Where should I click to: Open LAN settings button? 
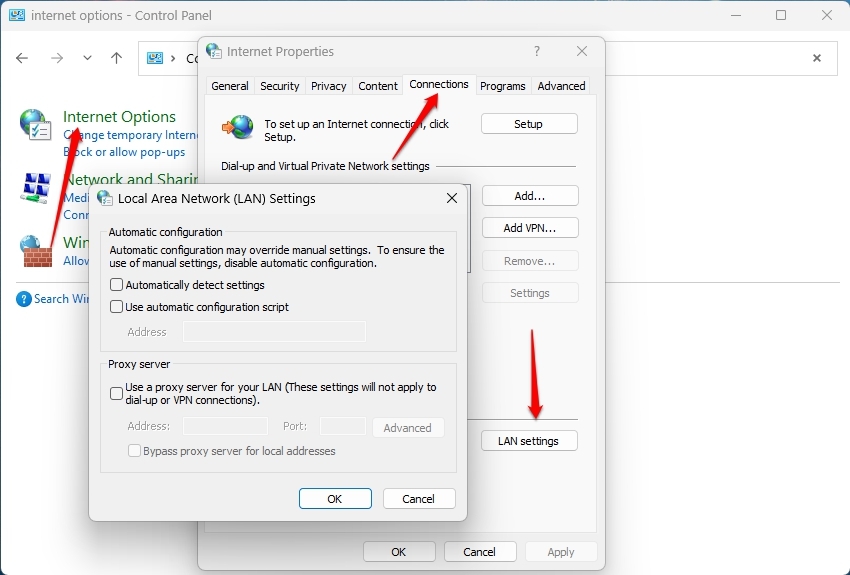(x=529, y=441)
